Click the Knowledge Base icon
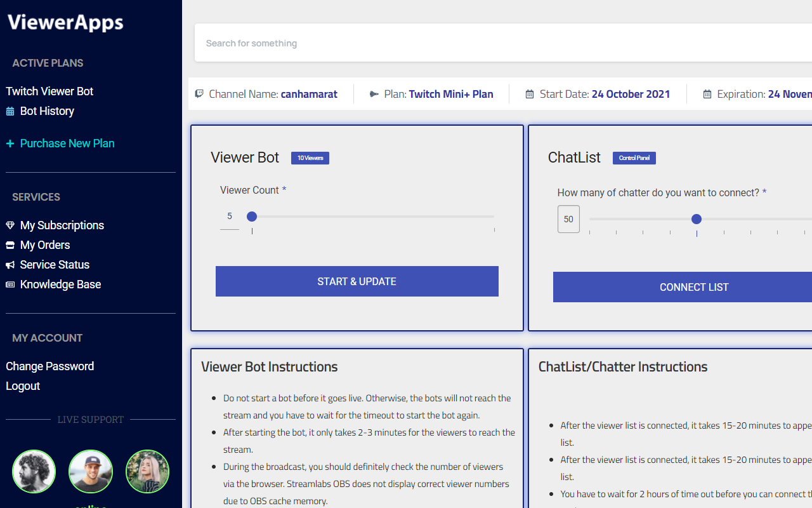 click(x=10, y=284)
